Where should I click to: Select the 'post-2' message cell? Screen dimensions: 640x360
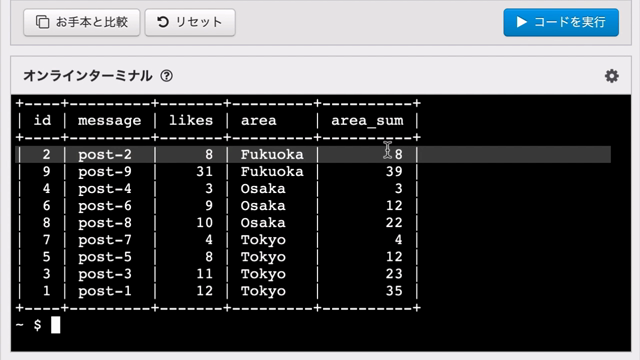[105, 155]
